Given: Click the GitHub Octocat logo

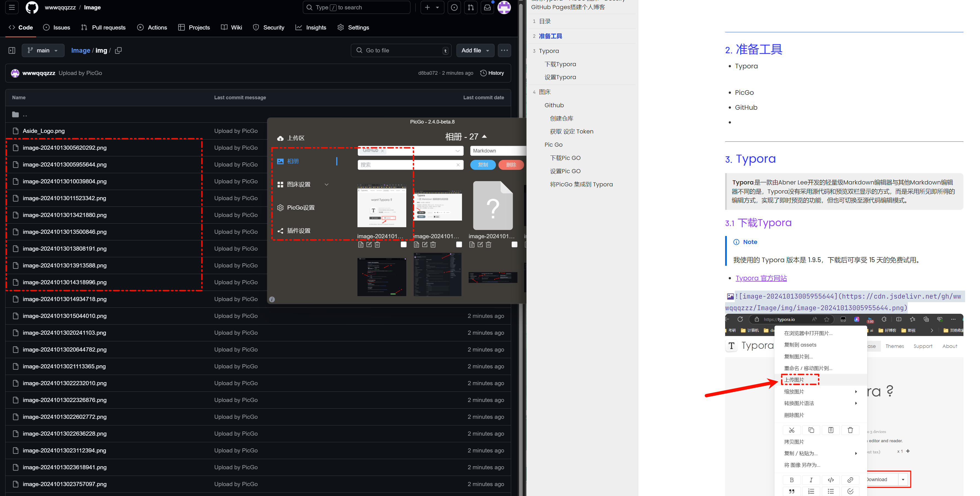Looking at the screenshot, I should pyautogui.click(x=32, y=7).
